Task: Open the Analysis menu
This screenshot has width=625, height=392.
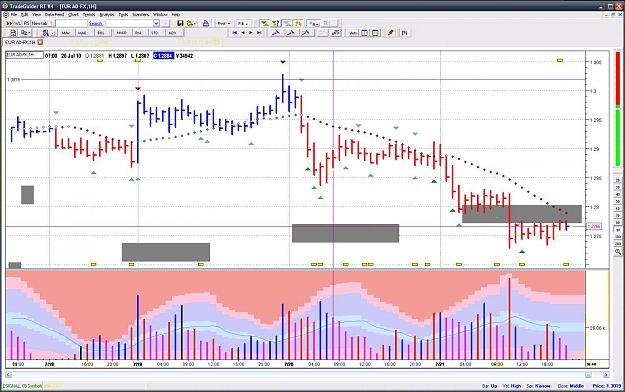Action: pyautogui.click(x=106, y=14)
